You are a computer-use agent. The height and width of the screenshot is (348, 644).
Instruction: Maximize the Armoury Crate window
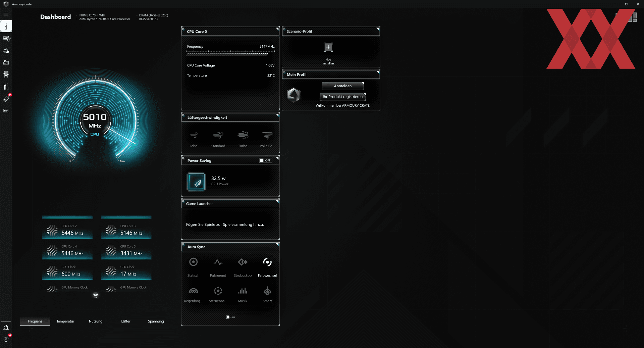[x=626, y=4]
